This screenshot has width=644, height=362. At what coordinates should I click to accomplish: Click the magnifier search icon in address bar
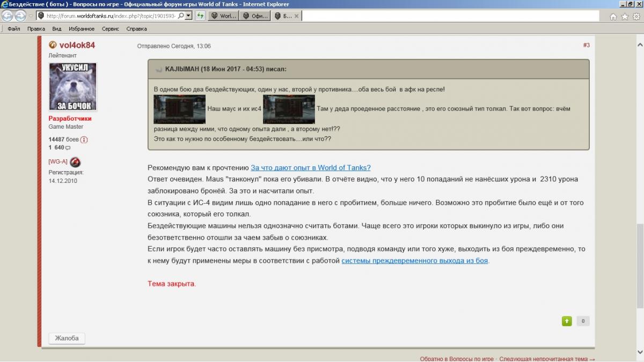coord(180,16)
